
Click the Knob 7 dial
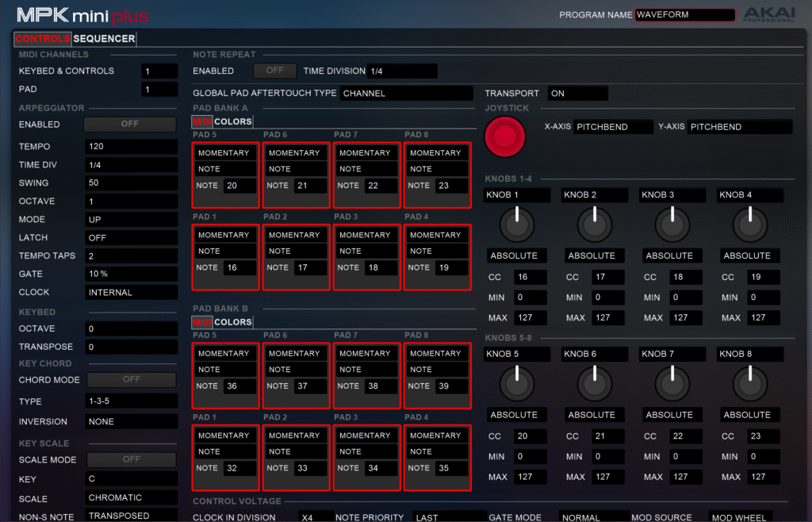pyautogui.click(x=672, y=383)
